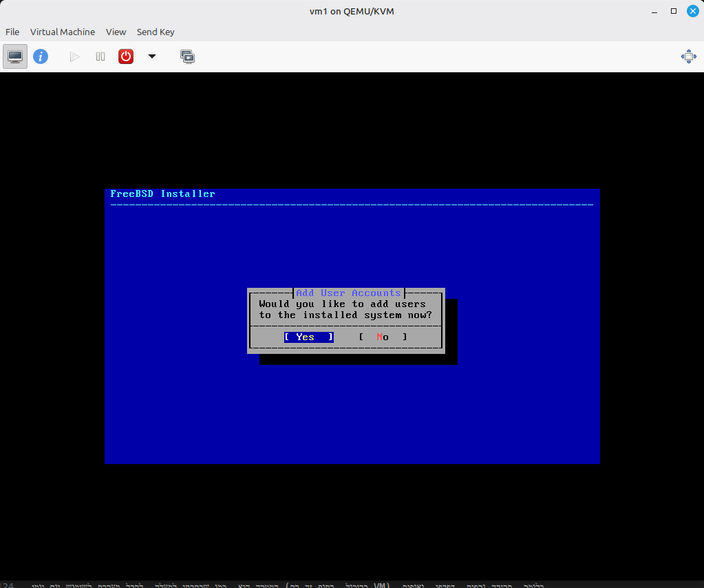Open the Virtual Machine menu
The width and height of the screenshot is (704, 588).
pyautogui.click(x=63, y=32)
